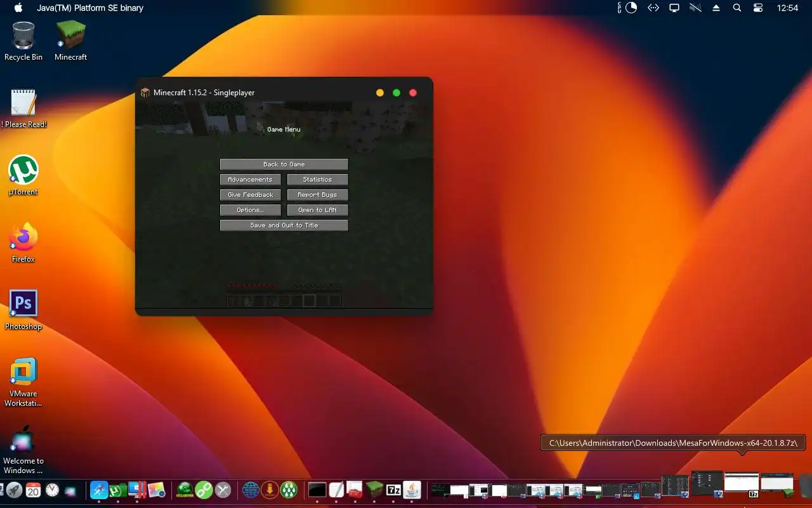Open the '! Please Read!' note
The width and height of the screenshot is (812, 508).
pos(23,108)
